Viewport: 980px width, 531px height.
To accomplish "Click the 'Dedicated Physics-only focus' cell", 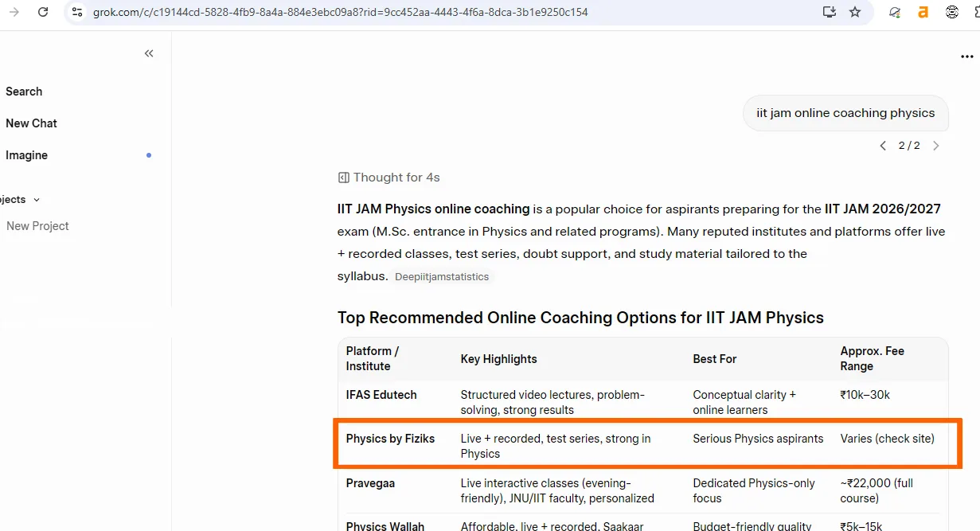I will pyautogui.click(x=754, y=490).
